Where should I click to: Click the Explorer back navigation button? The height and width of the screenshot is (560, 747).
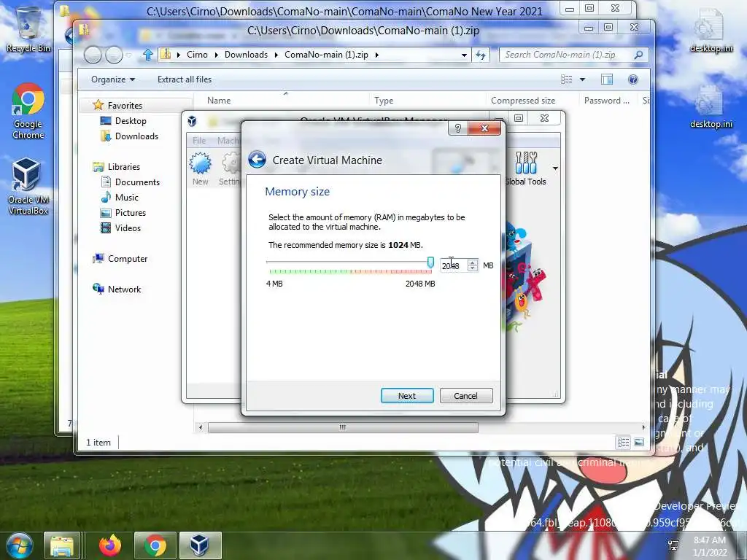point(93,55)
